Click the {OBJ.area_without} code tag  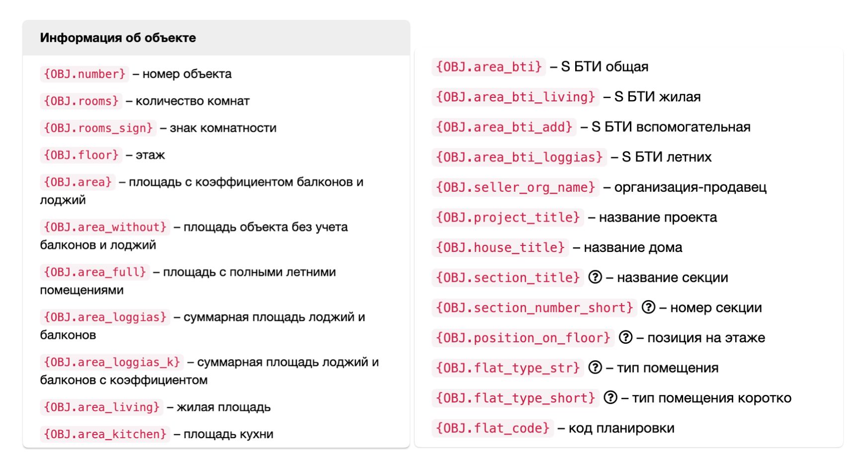pos(105,227)
